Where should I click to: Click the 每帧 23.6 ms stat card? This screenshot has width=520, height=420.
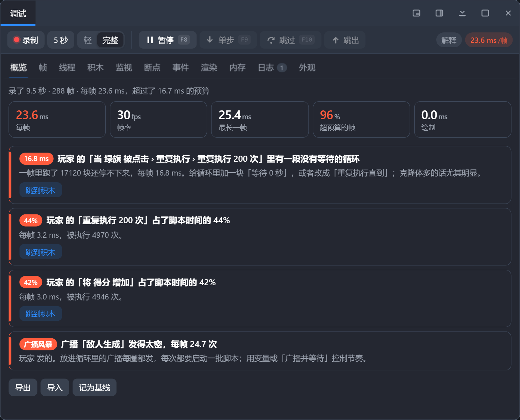click(x=57, y=120)
